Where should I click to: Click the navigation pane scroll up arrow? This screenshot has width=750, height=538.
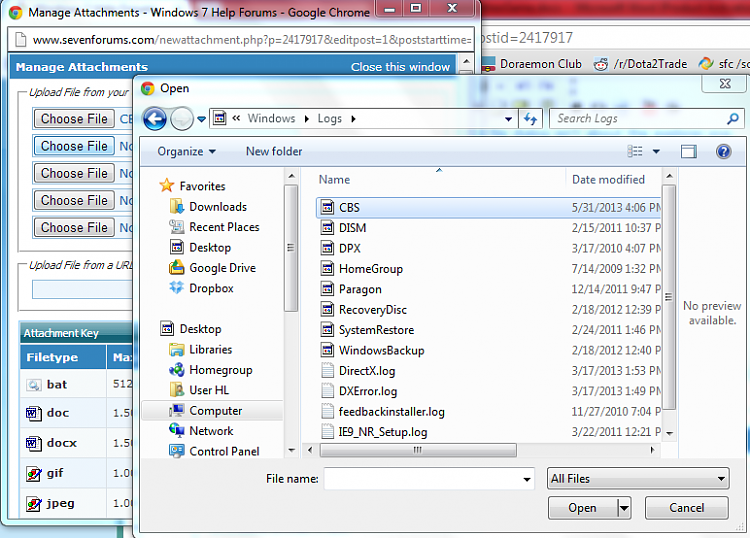[291, 176]
